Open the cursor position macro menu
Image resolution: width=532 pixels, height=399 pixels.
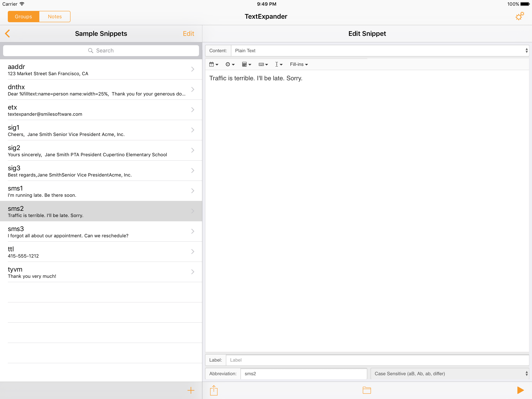click(279, 64)
